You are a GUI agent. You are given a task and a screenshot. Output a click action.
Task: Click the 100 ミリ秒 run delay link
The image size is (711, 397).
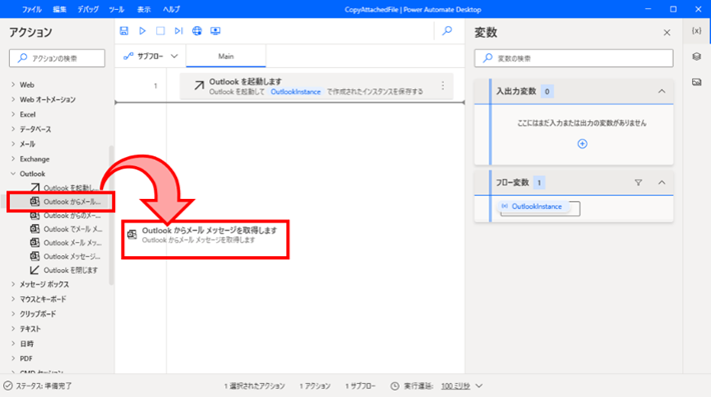[456, 386]
